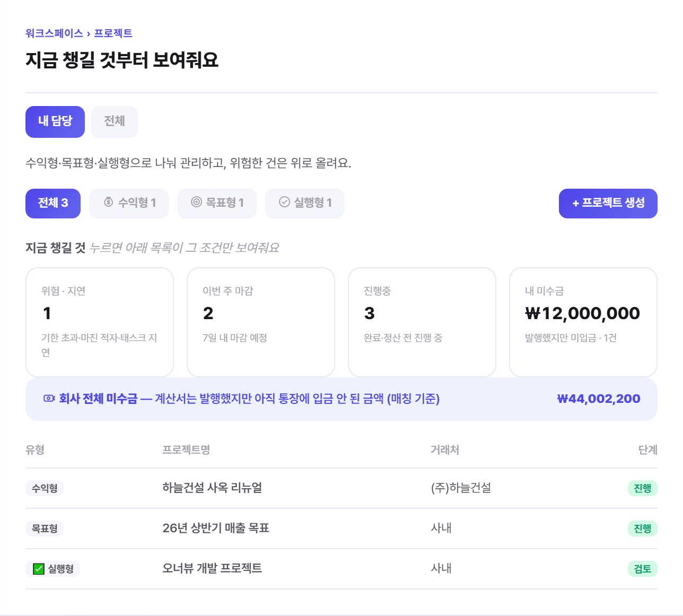Viewport: 683px width, 616px height.
Task: Click the ₩44,002,200 total amount
Action: pos(599,399)
